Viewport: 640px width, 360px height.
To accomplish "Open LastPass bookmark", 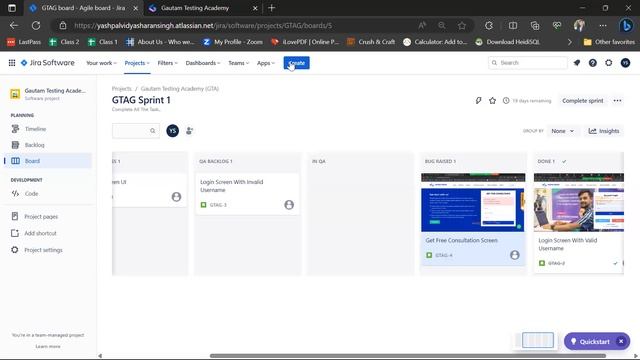I will tap(24, 42).
